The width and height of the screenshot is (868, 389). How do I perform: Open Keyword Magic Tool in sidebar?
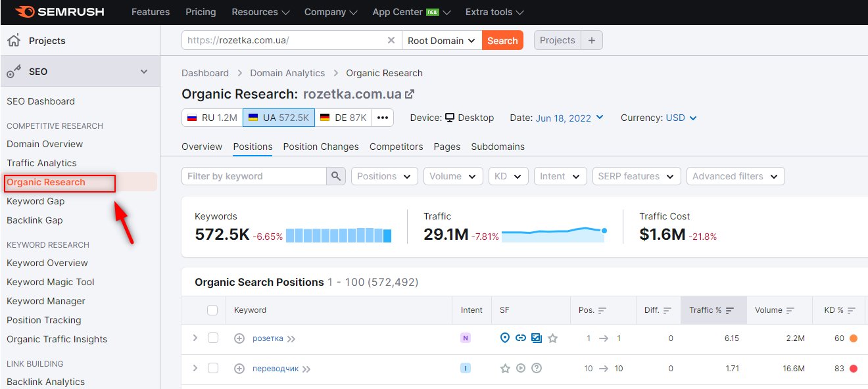click(x=51, y=282)
